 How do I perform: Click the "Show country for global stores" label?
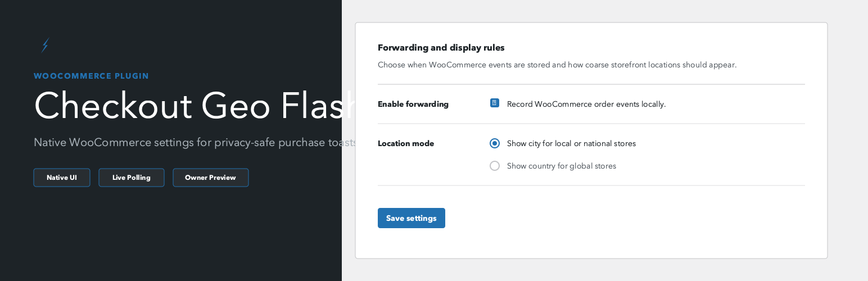pyautogui.click(x=562, y=166)
